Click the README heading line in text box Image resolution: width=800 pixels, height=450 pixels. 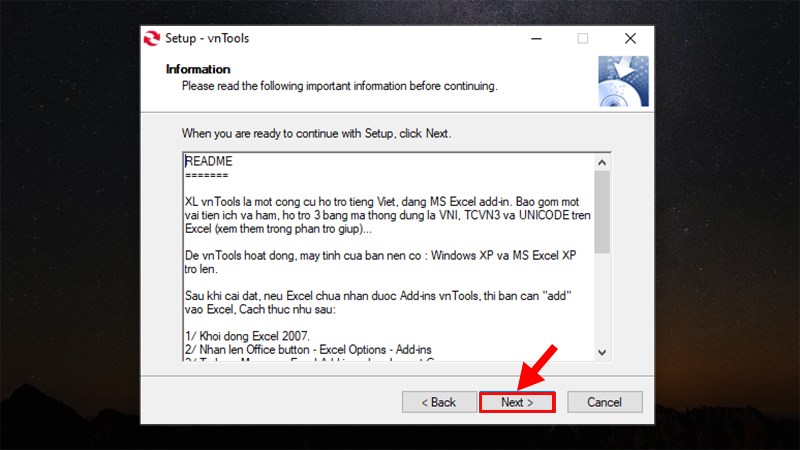(209, 160)
